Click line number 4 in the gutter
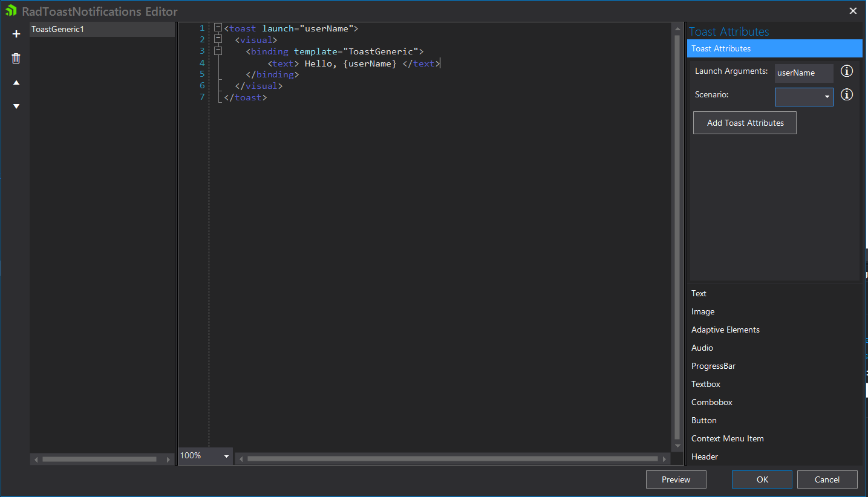The height and width of the screenshot is (497, 868). coord(202,63)
